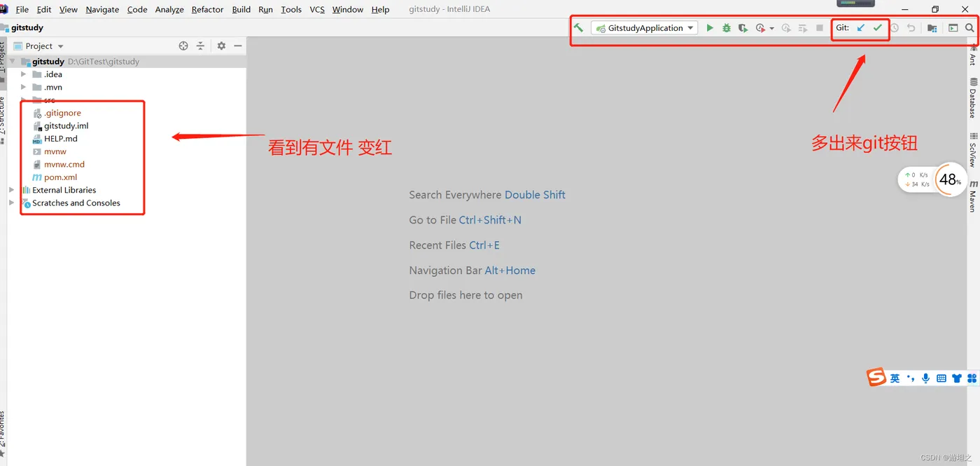980x466 pixels.
Task: Open the Project view selector dropdown
Action: (39, 46)
